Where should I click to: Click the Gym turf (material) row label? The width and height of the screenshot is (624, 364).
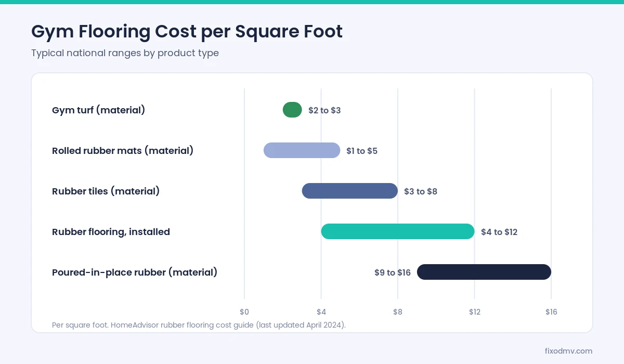coord(98,110)
